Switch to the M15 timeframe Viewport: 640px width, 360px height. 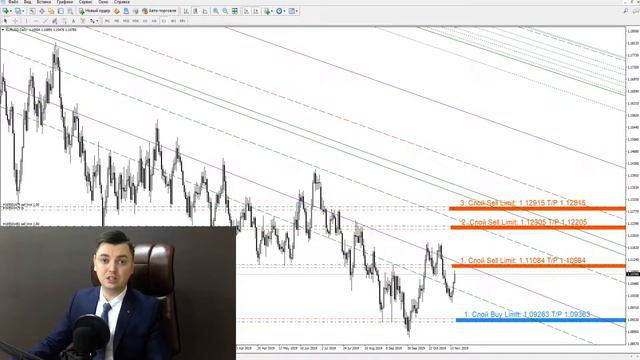click(126, 21)
